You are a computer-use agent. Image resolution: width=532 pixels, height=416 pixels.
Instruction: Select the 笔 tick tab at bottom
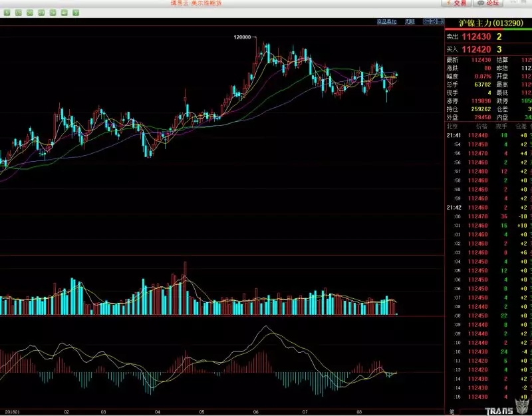(452, 412)
